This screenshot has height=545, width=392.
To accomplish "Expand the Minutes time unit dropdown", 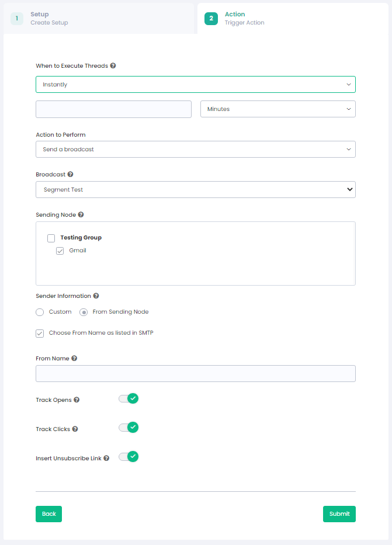I will tap(278, 109).
